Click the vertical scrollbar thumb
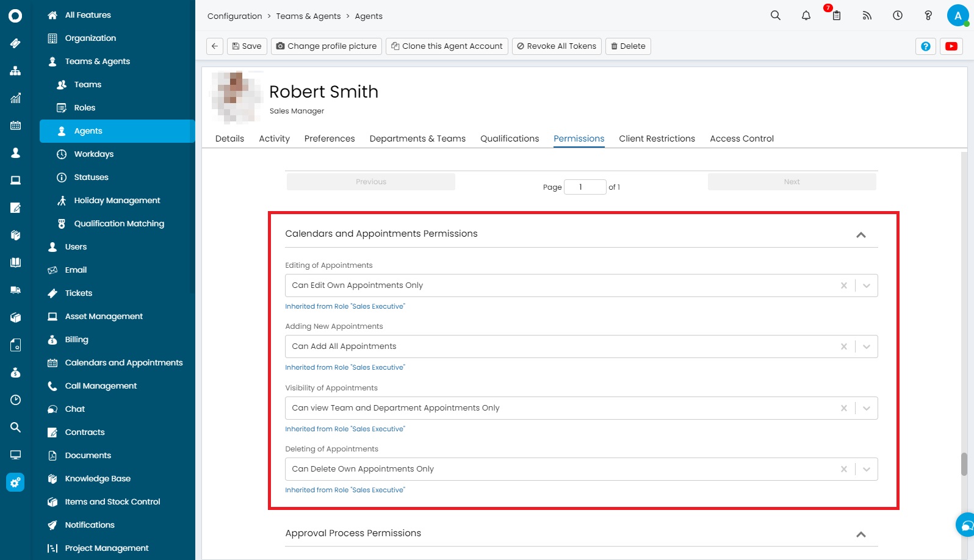Screen dimensions: 974x560 click(x=964, y=464)
